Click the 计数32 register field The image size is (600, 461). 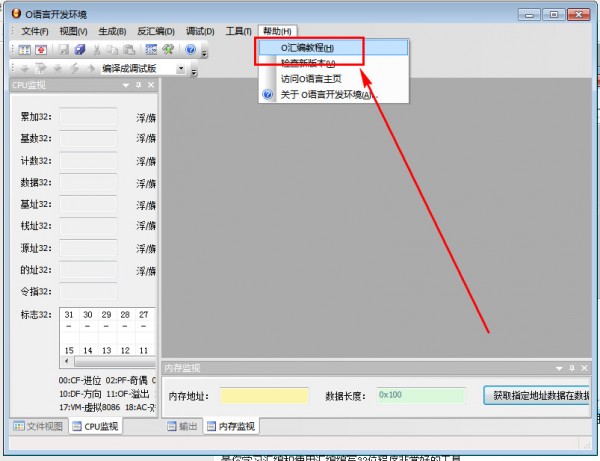pos(88,161)
